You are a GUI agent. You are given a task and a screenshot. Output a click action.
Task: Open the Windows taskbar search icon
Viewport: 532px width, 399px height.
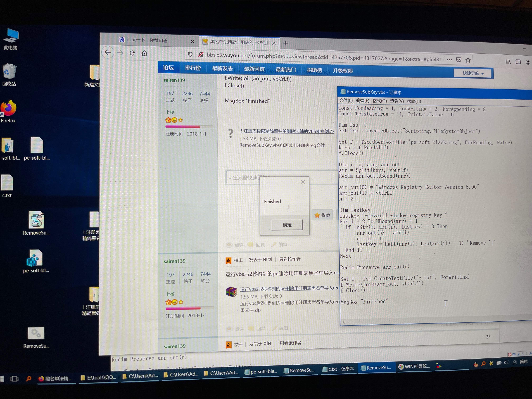pos(29,379)
